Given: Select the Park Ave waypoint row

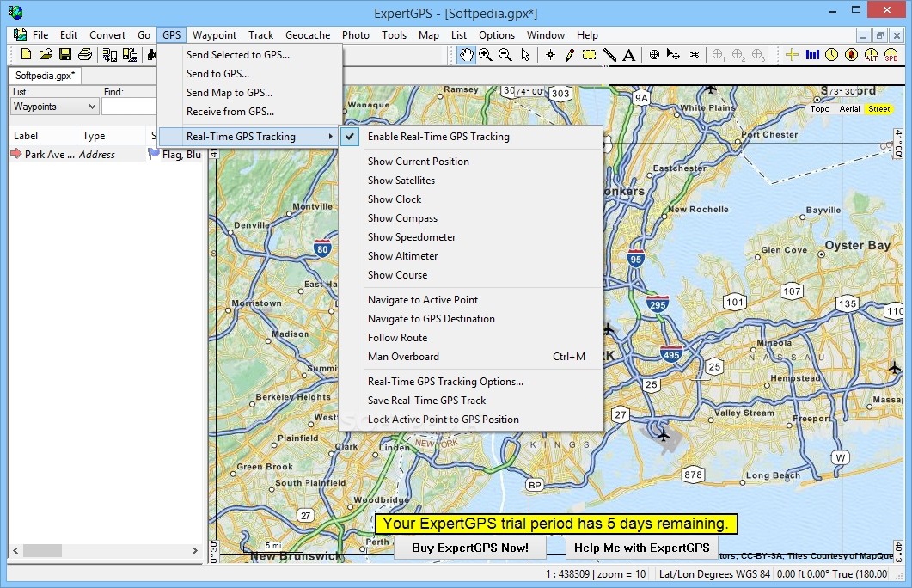Looking at the screenshot, I should (106, 155).
